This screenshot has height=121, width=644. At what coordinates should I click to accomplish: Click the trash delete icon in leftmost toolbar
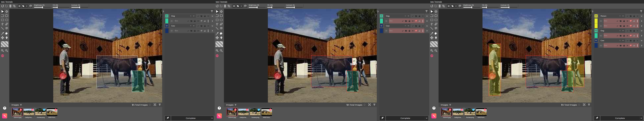(x=11, y=6)
